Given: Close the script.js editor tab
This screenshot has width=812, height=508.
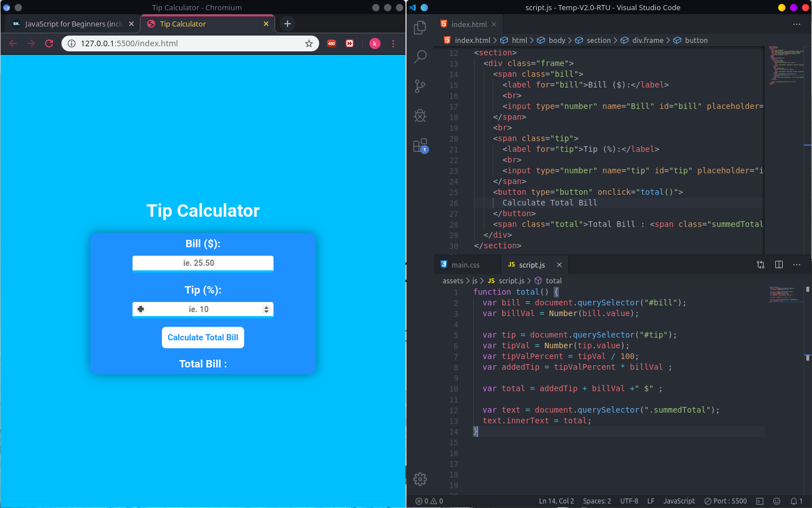Looking at the screenshot, I should 559,265.
